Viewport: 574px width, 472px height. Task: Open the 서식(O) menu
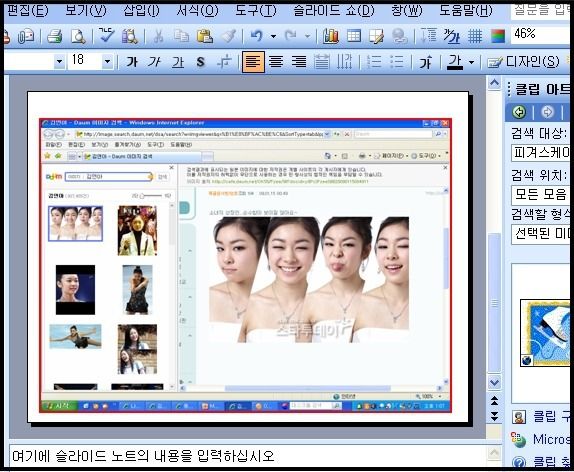197,11
